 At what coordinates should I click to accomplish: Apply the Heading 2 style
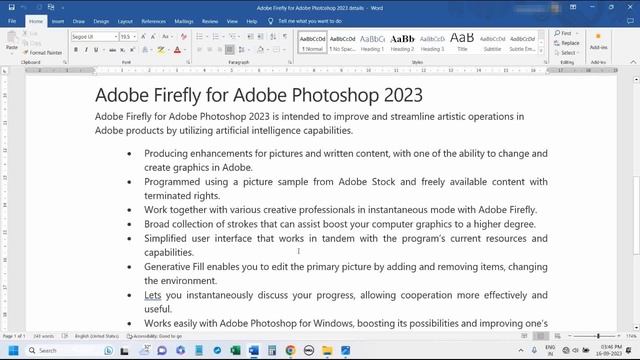(402, 42)
